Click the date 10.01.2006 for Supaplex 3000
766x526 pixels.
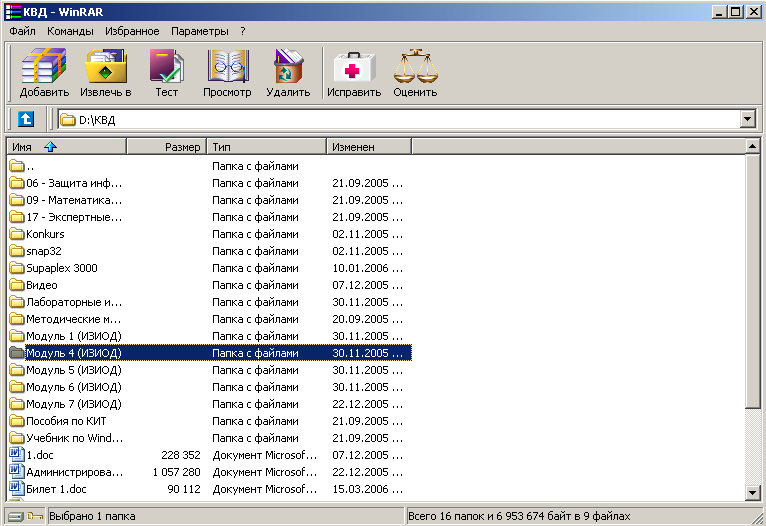(x=361, y=268)
